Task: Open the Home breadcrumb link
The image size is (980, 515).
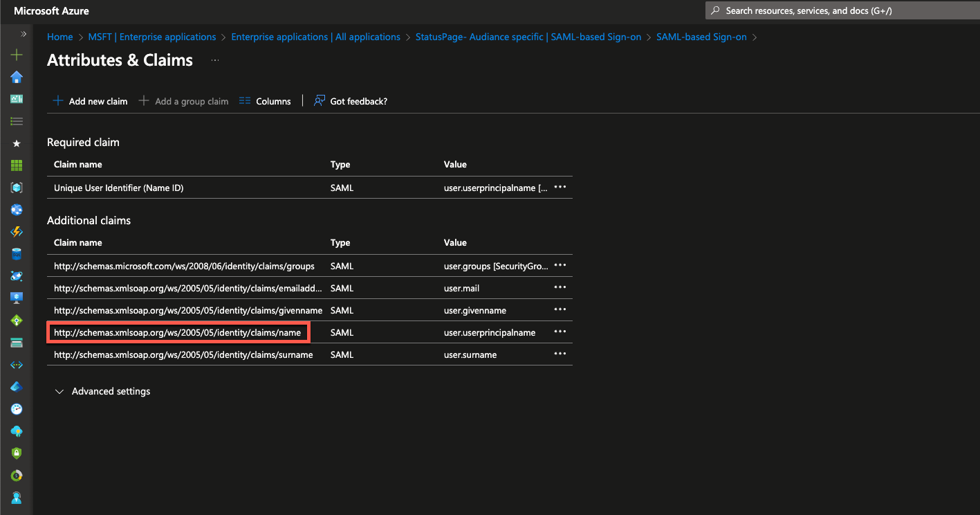Action: click(x=59, y=37)
